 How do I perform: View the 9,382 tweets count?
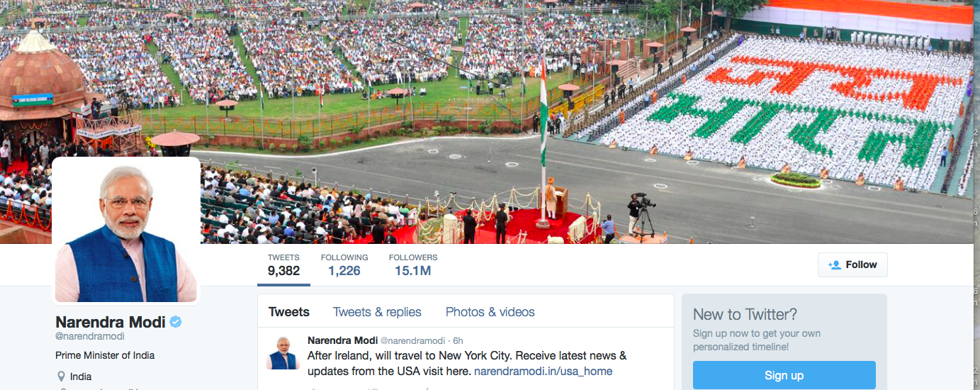point(283,264)
